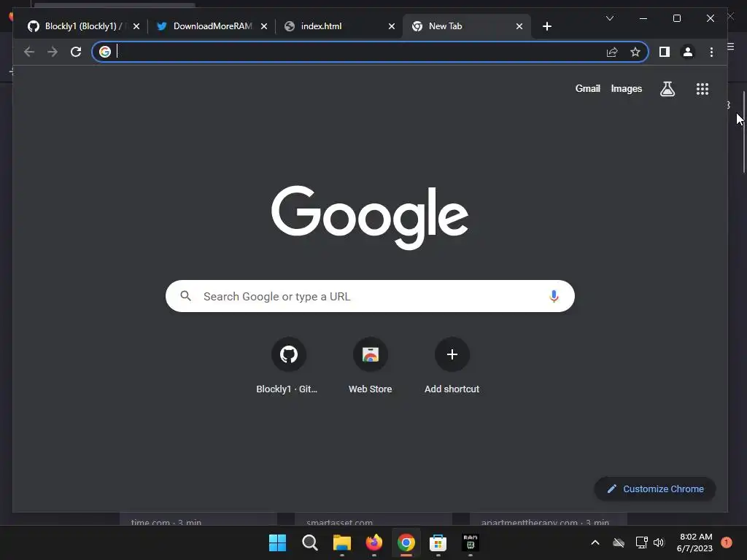
Task: Bookmark this tab with the star
Action: tap(635, 52)
